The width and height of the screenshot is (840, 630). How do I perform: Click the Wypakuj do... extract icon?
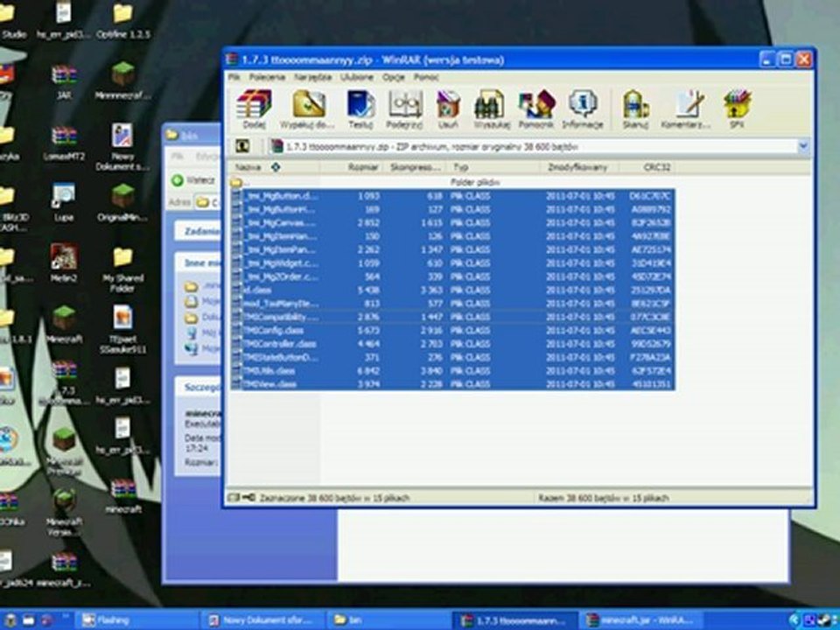308,109
